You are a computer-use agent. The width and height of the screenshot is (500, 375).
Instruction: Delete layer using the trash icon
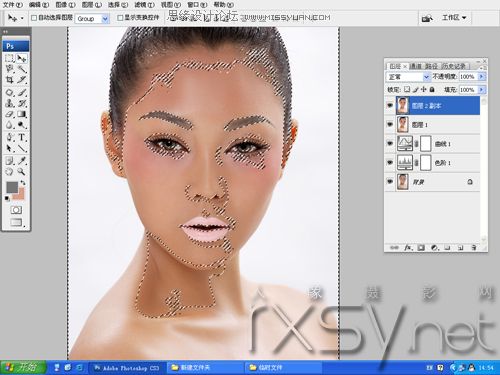(x=474, y=248)
